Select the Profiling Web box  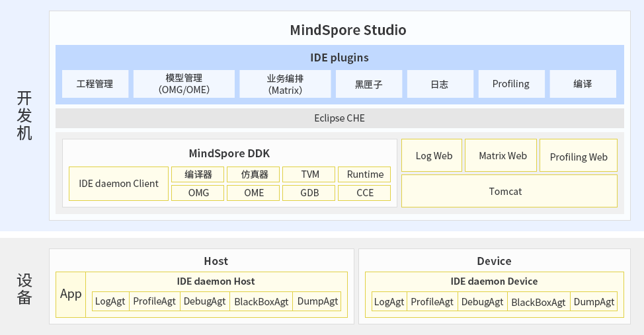[x=579, y=155]
